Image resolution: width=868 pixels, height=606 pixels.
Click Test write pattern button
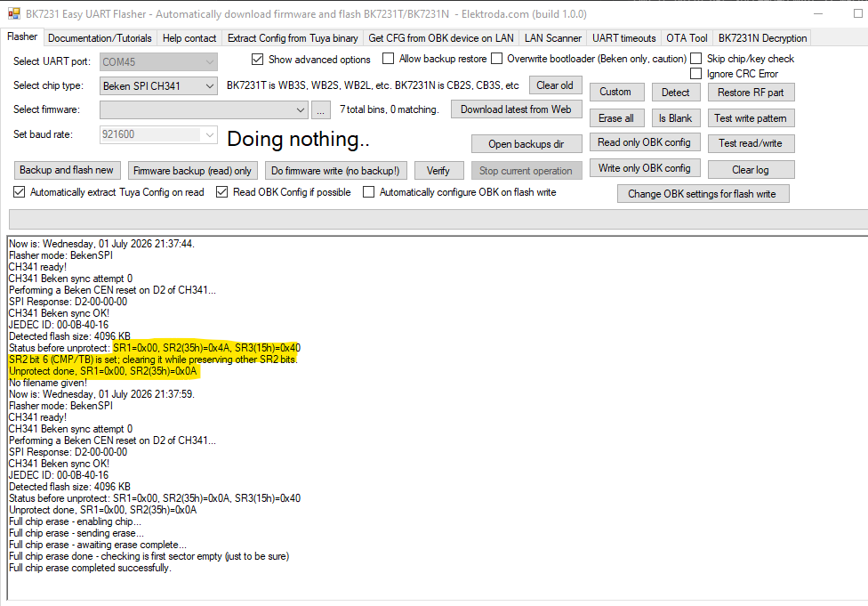(x=751, y=118)
